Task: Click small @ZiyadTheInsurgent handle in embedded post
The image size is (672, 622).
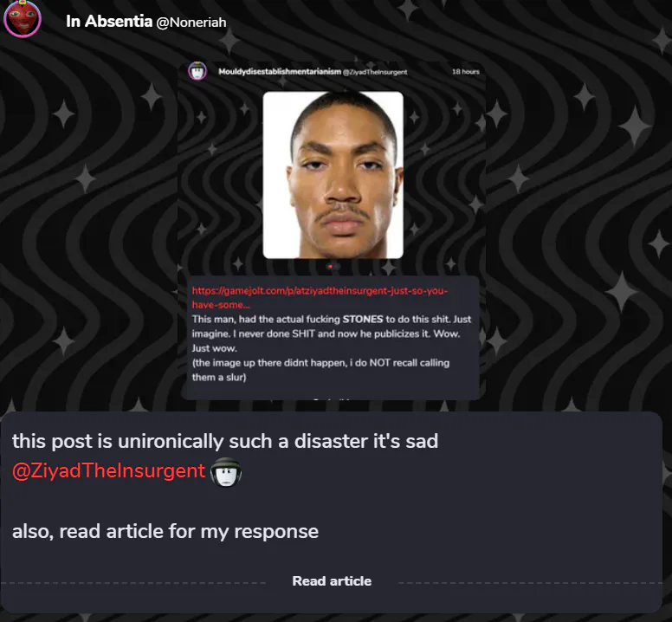Action: click(x=375, y=72)
